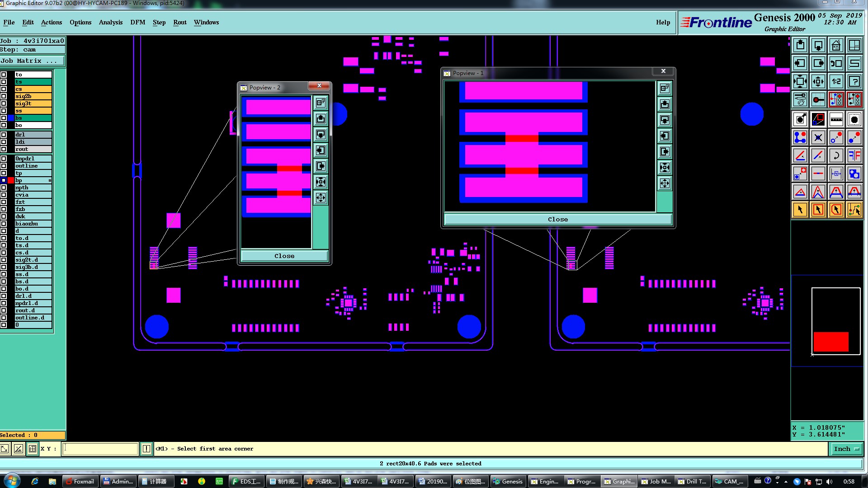The height and width of the screenshot is (488, 868).
Task: Open the Analysis menu
Action: pos(110,22)
